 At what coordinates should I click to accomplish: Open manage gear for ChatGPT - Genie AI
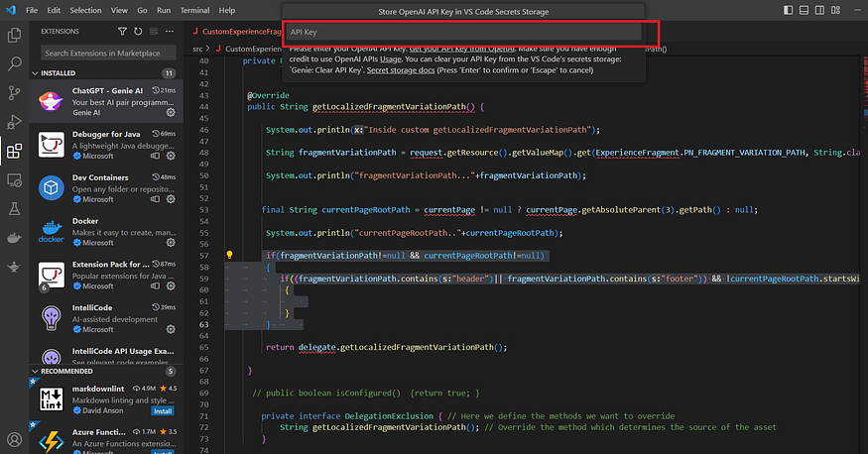[x=171, y=112]
